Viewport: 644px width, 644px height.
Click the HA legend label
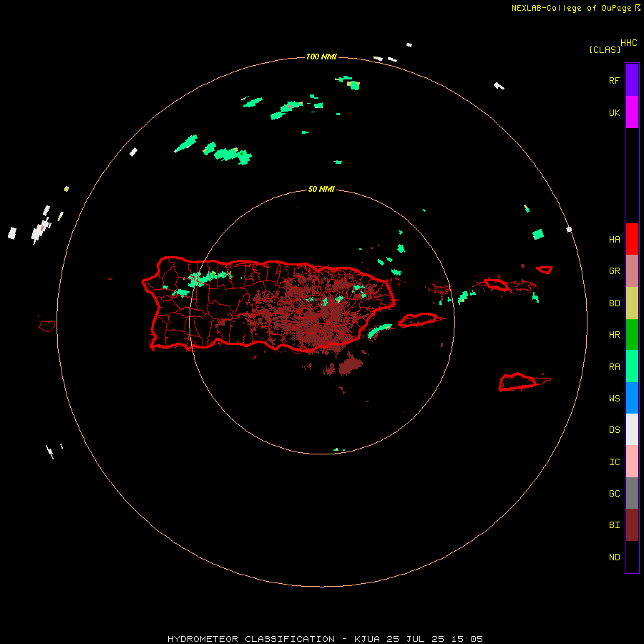[614, 240]
